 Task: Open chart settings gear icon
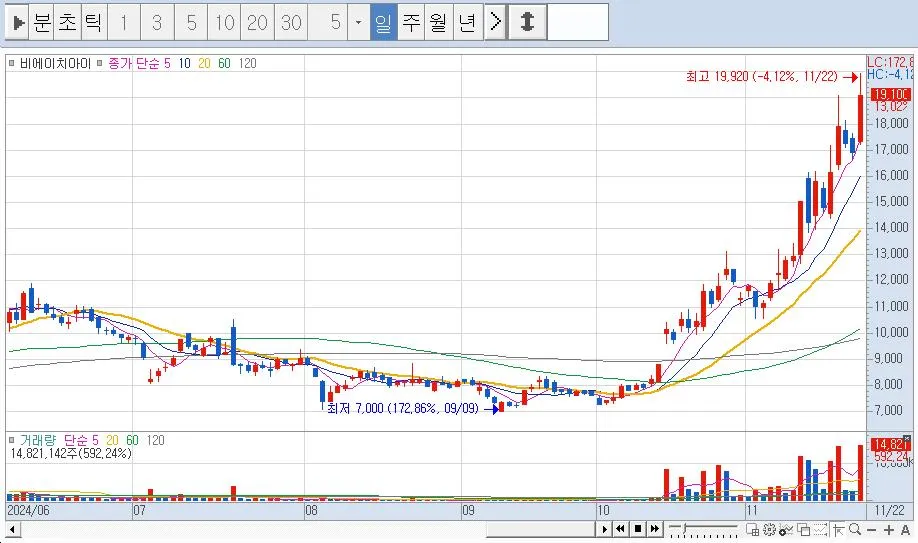coord(769,530)
